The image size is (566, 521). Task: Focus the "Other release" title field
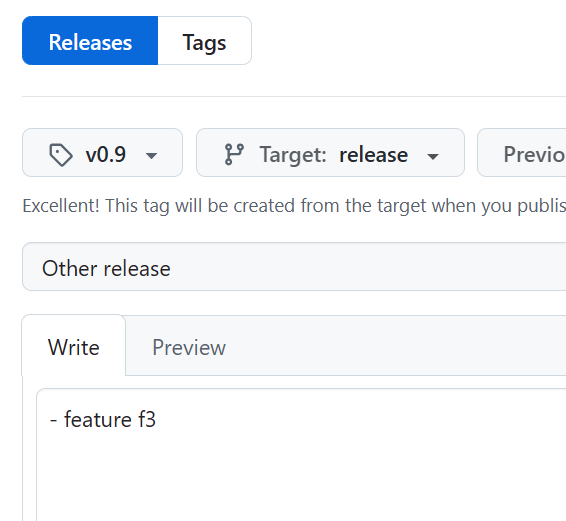click(294, 266)
